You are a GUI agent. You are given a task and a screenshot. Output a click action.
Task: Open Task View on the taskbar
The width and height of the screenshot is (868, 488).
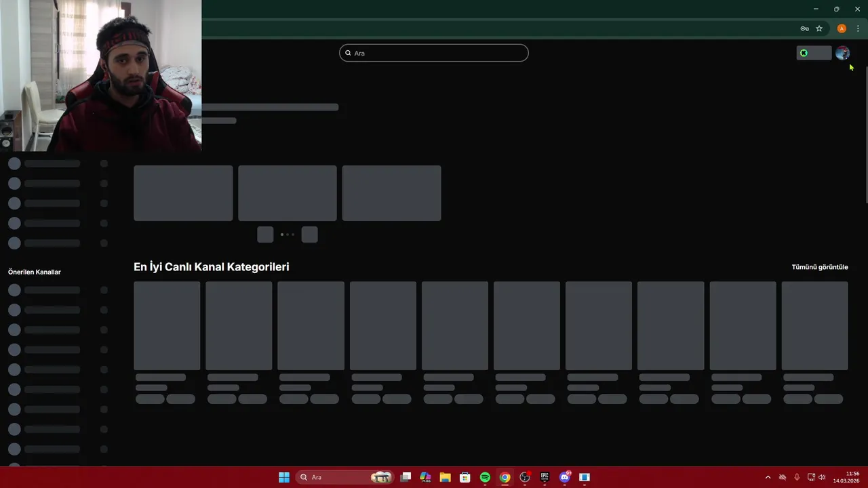406,477
